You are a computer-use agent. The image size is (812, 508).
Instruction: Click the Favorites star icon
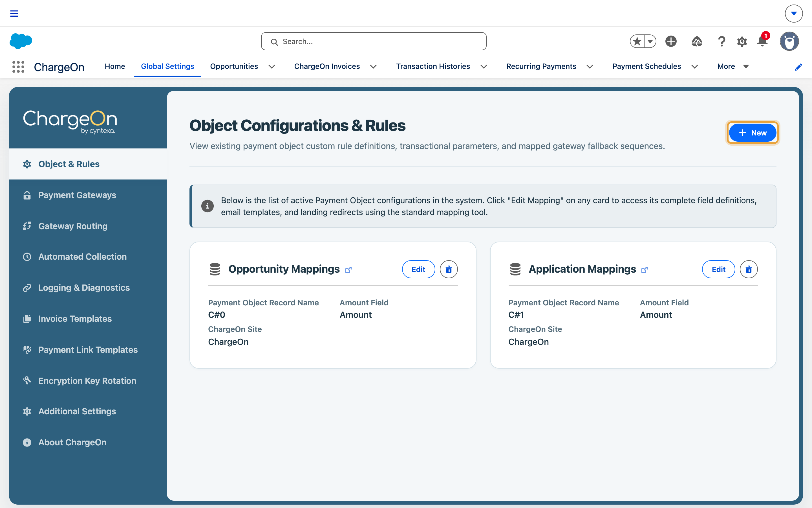coord(637,41)
